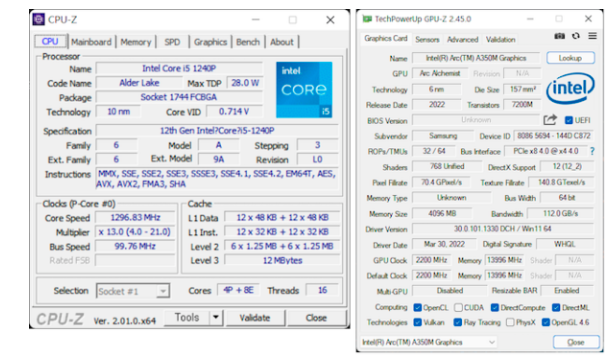Click the Code Name value Alder Lake
This screenshot has width=613, height=361.
pos(139,83)
